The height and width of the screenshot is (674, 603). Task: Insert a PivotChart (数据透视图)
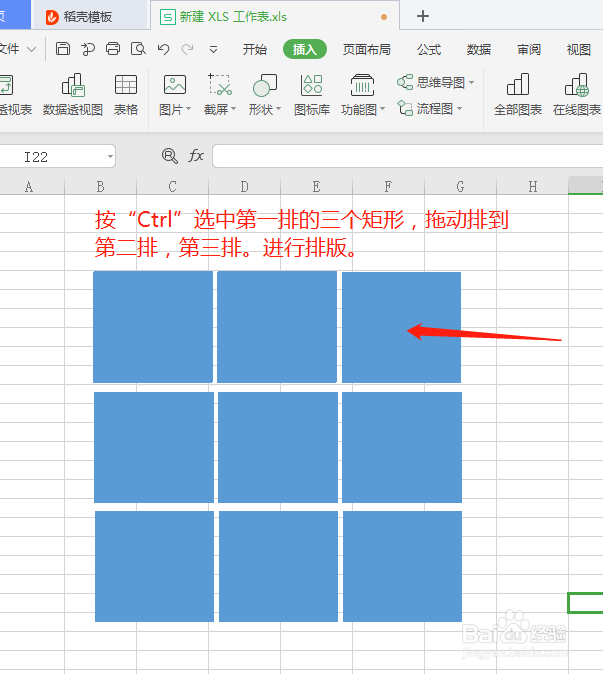73,95
